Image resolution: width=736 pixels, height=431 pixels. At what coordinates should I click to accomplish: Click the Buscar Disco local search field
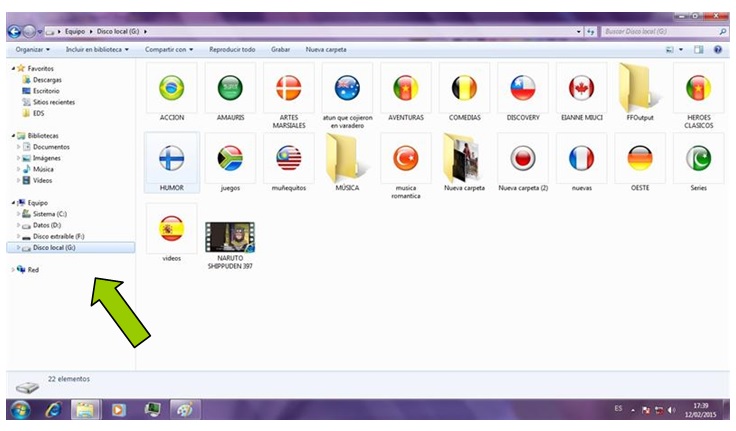[x=660, y=32]
